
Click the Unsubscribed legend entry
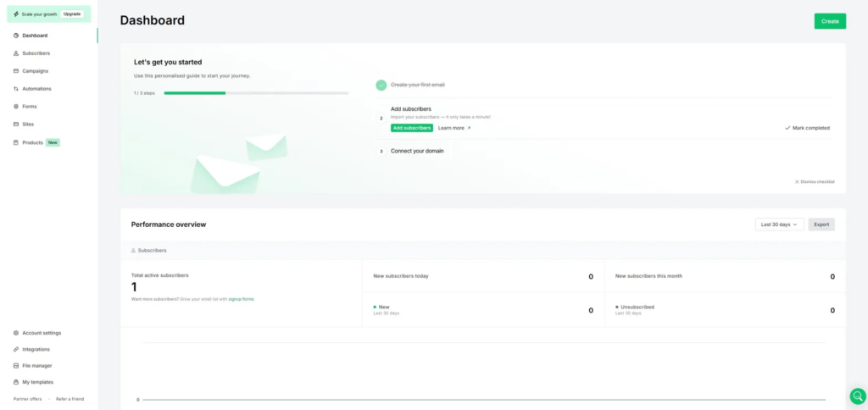635,307
